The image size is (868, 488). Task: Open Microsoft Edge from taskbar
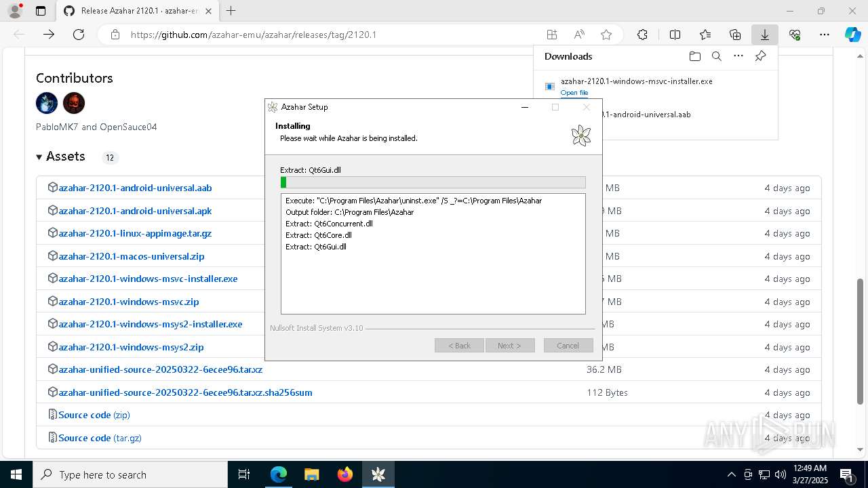[279, 474]
